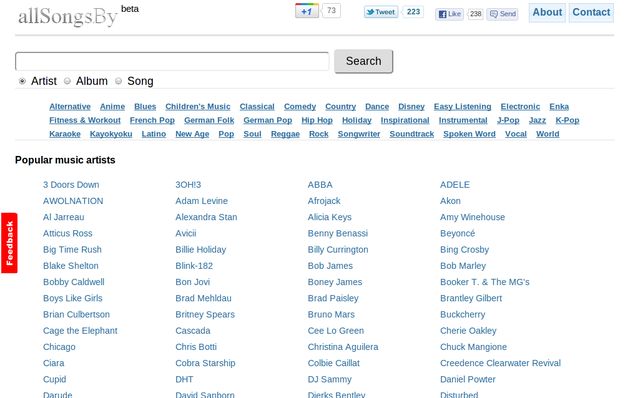This screenshot has height=398, width=630.
Task: Open the Reggae genre link
Action: pyautogui.click(x=285, y=134)
